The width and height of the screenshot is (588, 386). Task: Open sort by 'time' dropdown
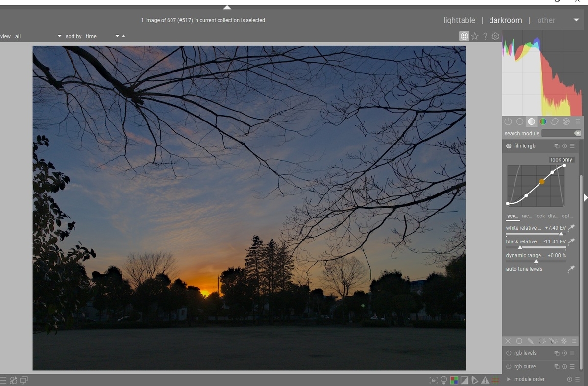pos(102,36)
